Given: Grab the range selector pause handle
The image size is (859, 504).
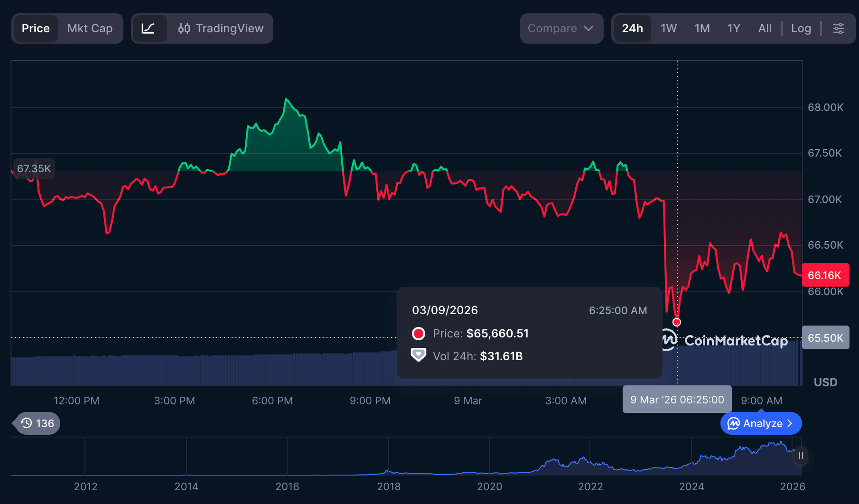Looking at the screenshot, I should click(x=801, y=456).
